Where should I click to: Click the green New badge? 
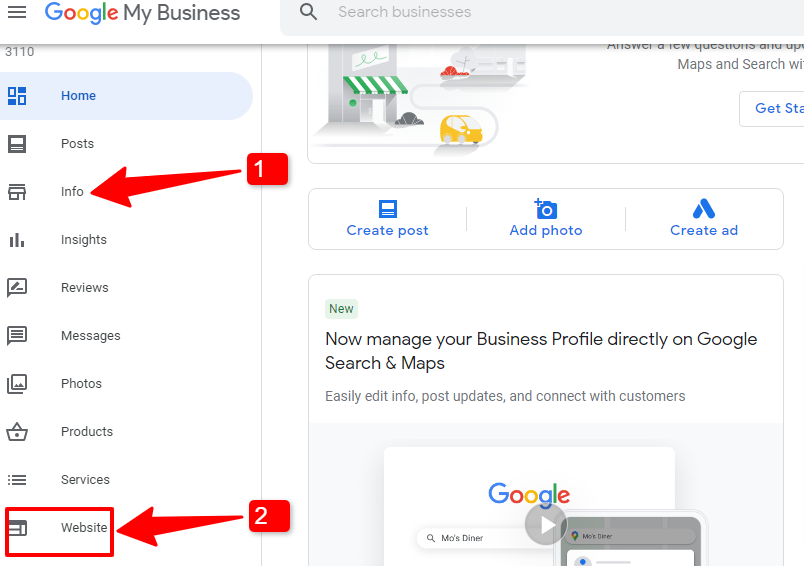341,309
